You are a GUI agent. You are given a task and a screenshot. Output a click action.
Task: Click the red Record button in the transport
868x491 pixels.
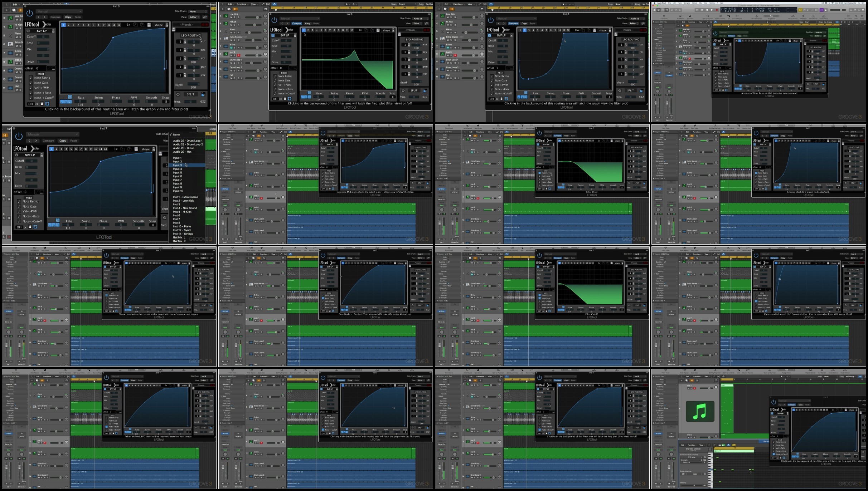(x=717, y=10)
